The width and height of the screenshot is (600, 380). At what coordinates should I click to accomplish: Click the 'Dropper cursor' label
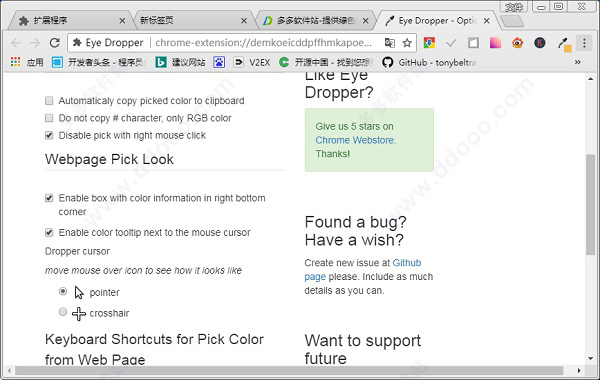[x=77, y=251]
